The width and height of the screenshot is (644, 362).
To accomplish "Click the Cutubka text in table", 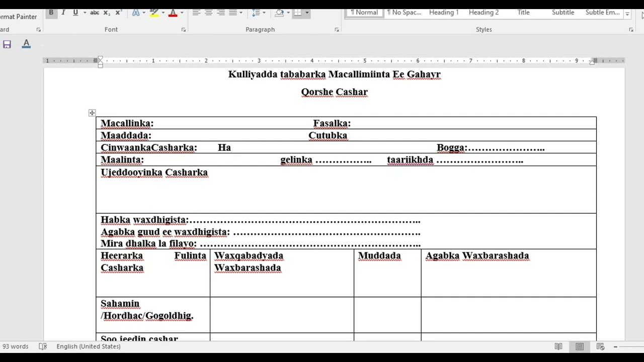I will (x=328, y=135).
